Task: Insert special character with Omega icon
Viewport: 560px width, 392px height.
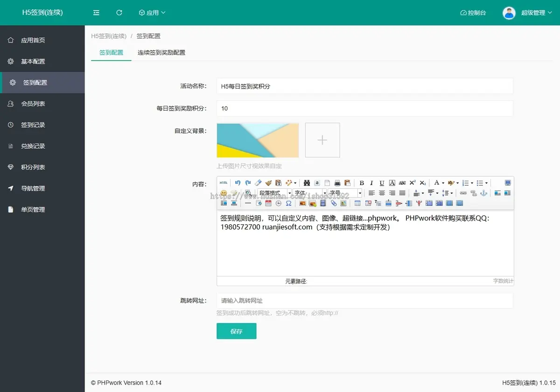Action: (288, 203)
